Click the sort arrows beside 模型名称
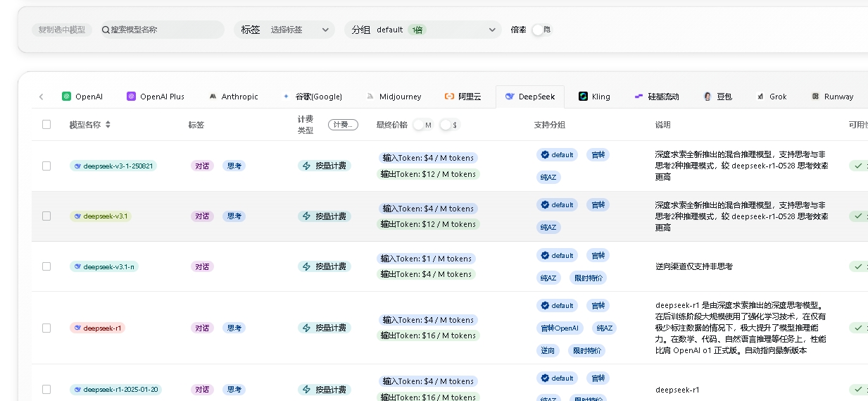Image resolution: width=868 pixels, height=401 pixels. [108, 125]
